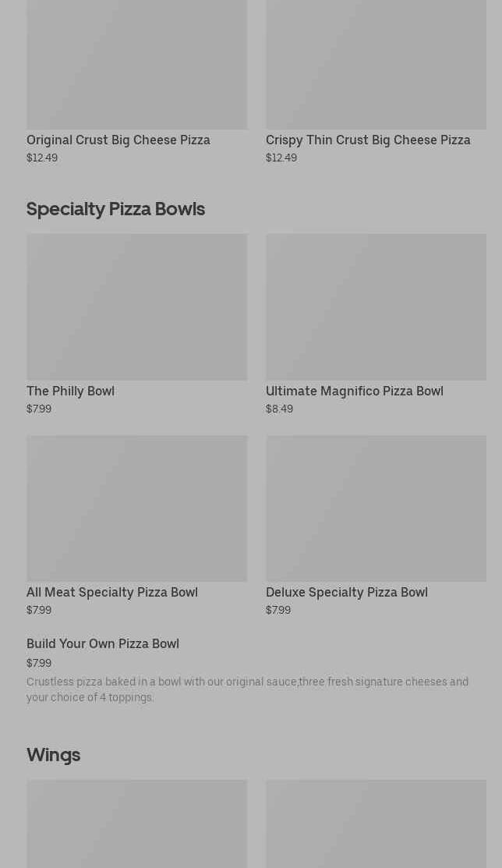The width and height of the screenshot is (502, 868).
Task: Choose The Philly Bowl item name
Action: coord(70,391)
